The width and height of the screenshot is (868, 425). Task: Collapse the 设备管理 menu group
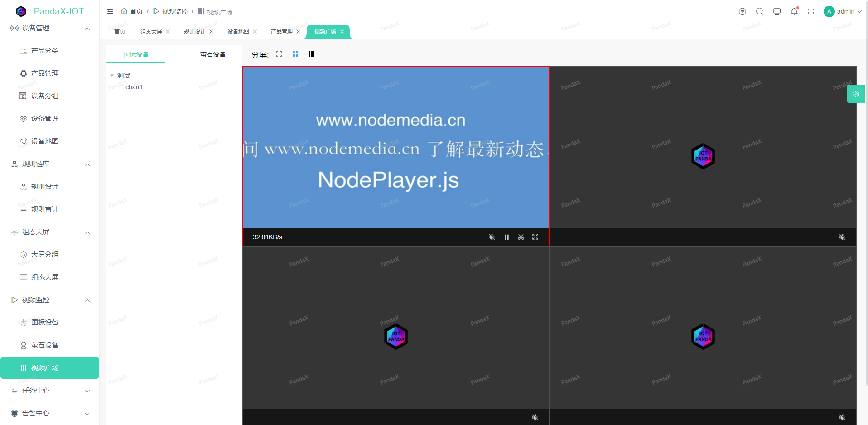pos(50,28)
